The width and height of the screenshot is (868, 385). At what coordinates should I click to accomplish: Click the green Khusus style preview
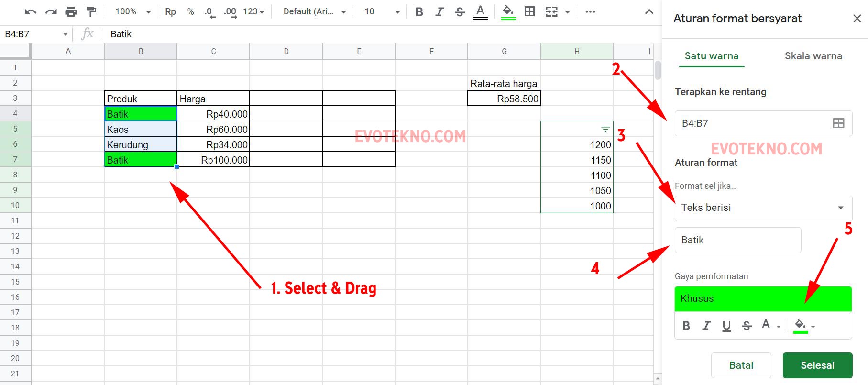pos(763,298)
